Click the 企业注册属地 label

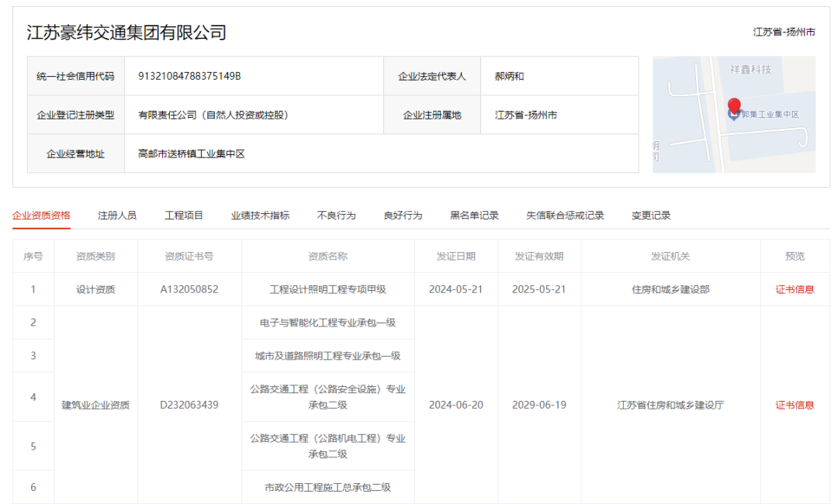pyautogui.click(x=432, y=115)
